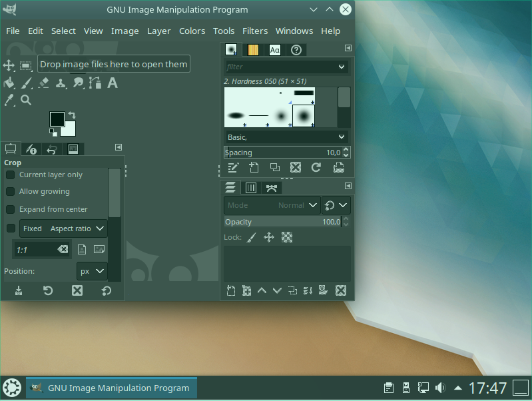Image resolution: width=532 pixels, height=401 pixels.
Task: Select the Paintbrush tool
Action: click(x=26, y=83)
